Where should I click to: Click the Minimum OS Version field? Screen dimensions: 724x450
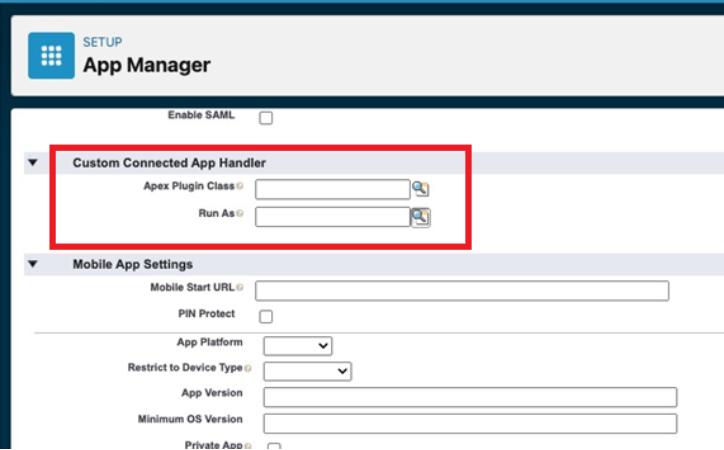[470, 422]
